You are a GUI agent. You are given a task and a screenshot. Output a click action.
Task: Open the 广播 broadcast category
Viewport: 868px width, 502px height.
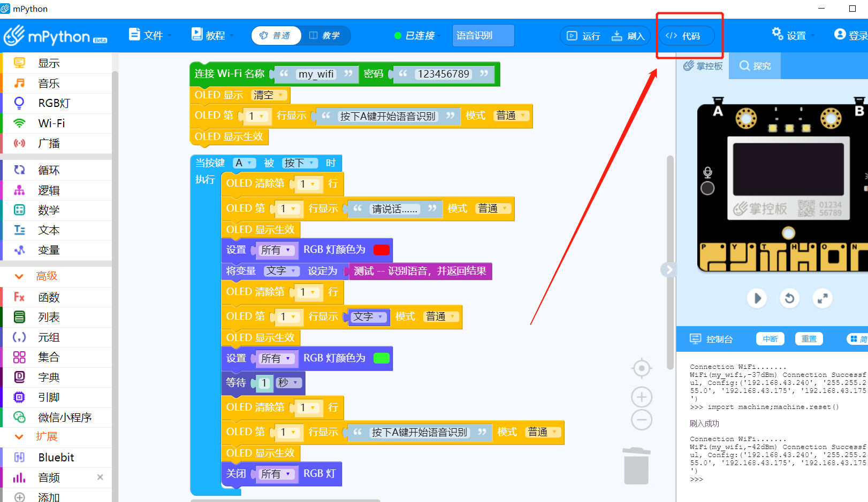(56, 143)
